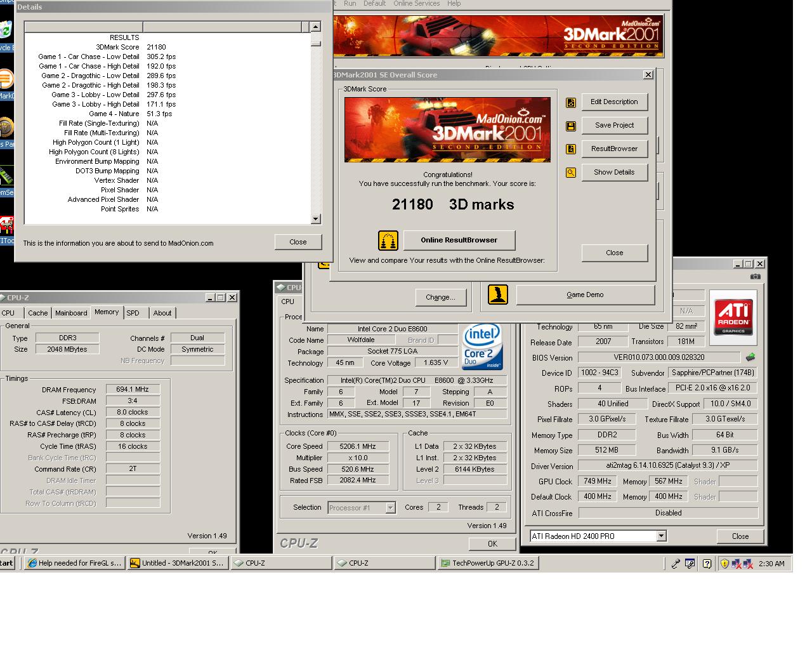Select the Memory tab in CPU-Z
The height and width of the screenshot is (650, 812).
point(107,312)
